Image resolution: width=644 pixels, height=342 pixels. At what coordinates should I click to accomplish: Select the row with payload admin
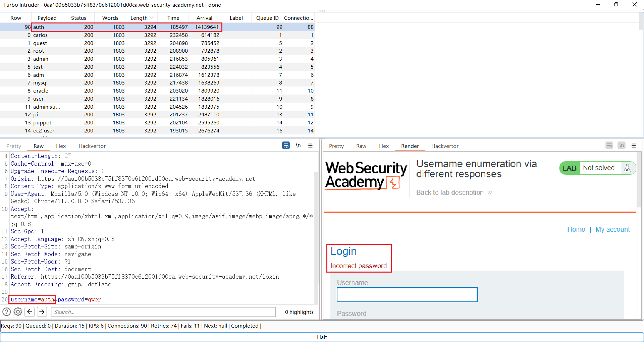click(x=157, y=59)
